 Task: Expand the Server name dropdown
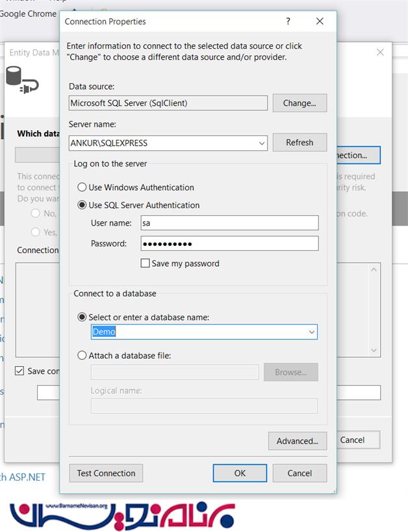261,143
